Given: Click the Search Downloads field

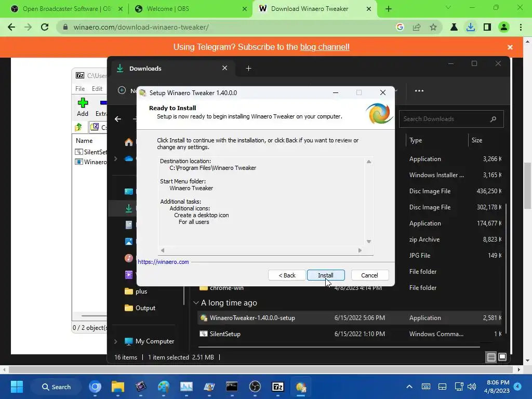Looking at the screenshot, I should (x=451, y=119).
